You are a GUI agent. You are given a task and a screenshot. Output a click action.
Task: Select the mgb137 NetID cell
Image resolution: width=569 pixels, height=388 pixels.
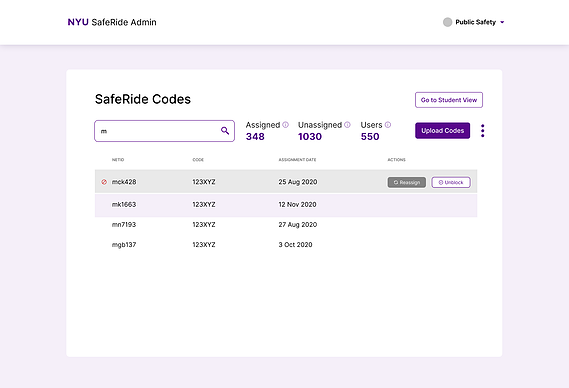click(x=124, y=245)
